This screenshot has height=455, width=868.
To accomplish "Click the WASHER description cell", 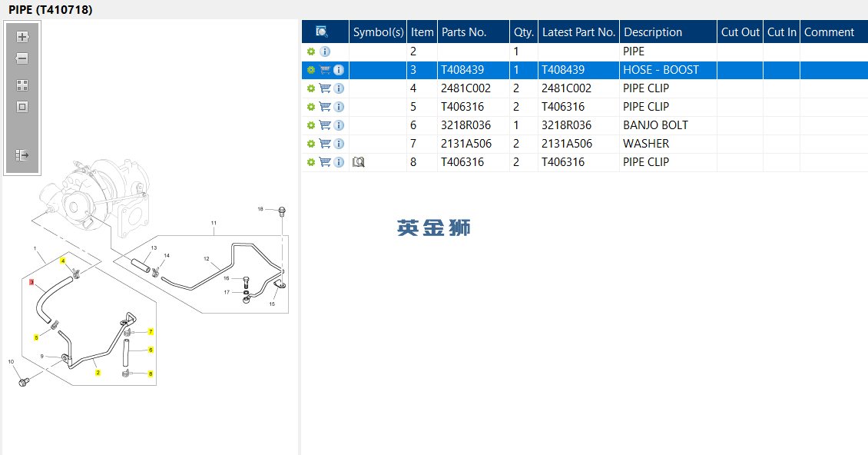I will click(668, 144).
